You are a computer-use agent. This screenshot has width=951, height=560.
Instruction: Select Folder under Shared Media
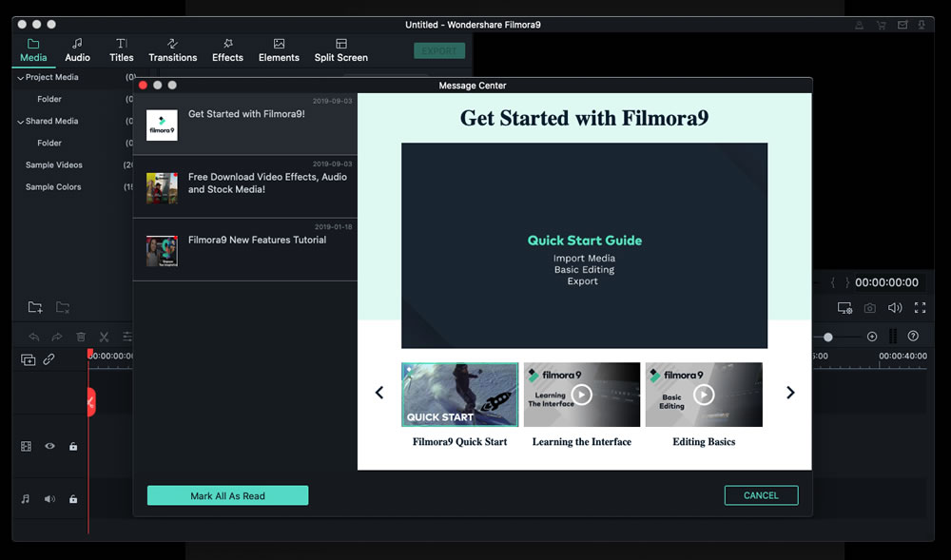pyautogui.click(x=49, y=143)
